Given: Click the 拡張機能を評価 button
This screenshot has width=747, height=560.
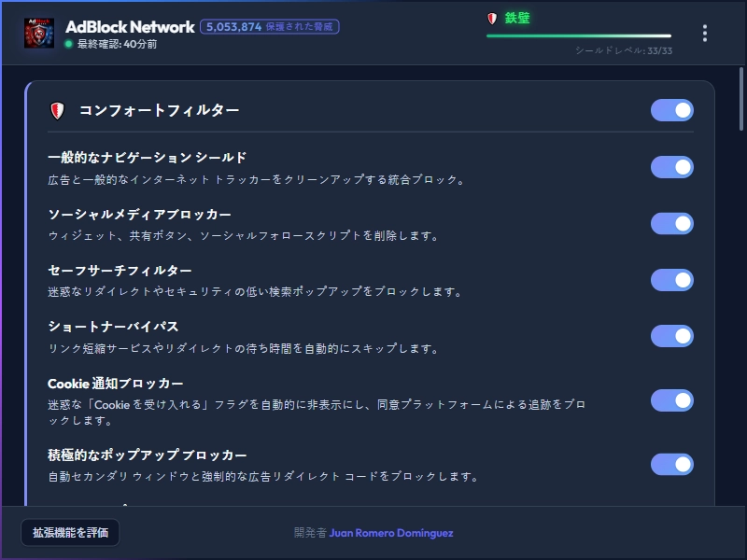Looking at the screenshot, I should tap(70, 532).
